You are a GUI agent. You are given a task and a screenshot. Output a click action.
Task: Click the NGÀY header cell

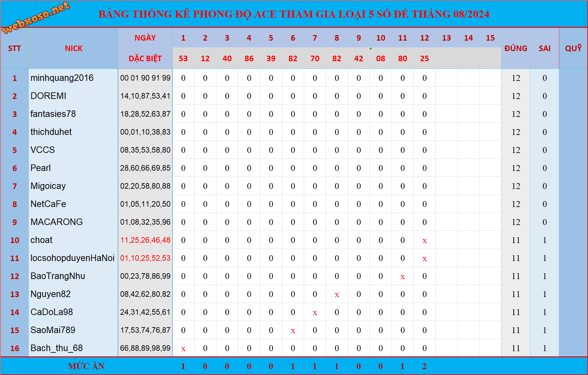pos(145,38)
